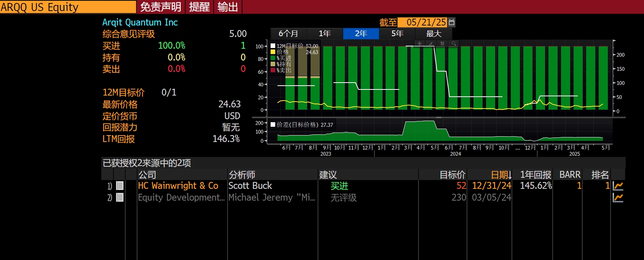Activate the crosshair tool on the chart

[x=419, y=44]
